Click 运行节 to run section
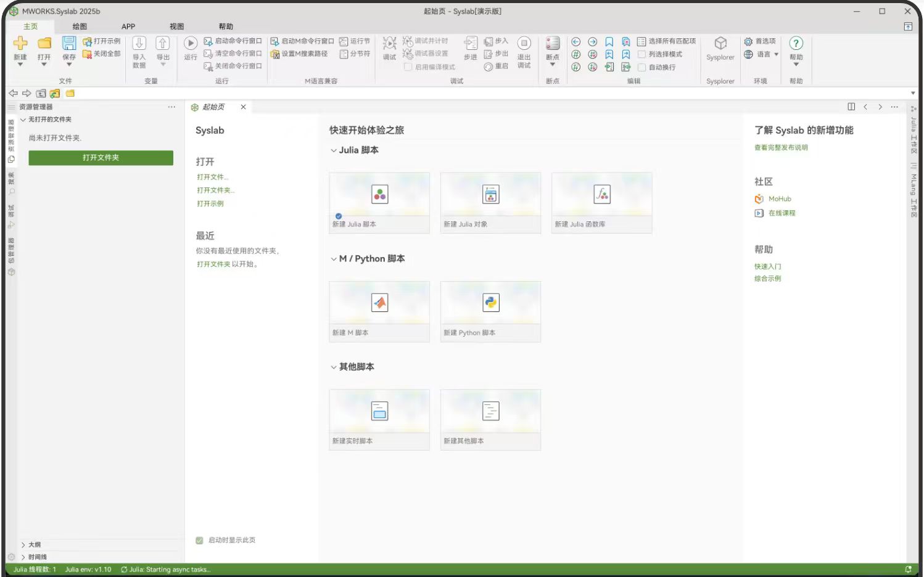924x577 pixels. (355, 41)
